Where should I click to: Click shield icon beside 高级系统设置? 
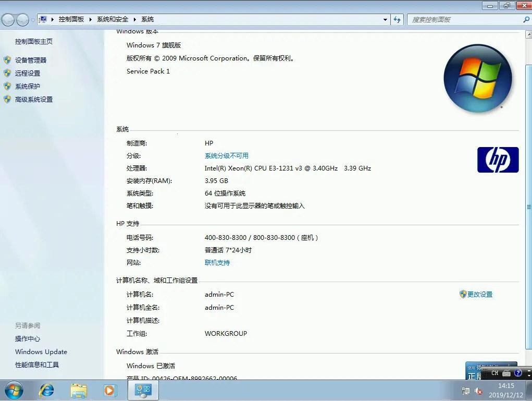pos(7,99)
